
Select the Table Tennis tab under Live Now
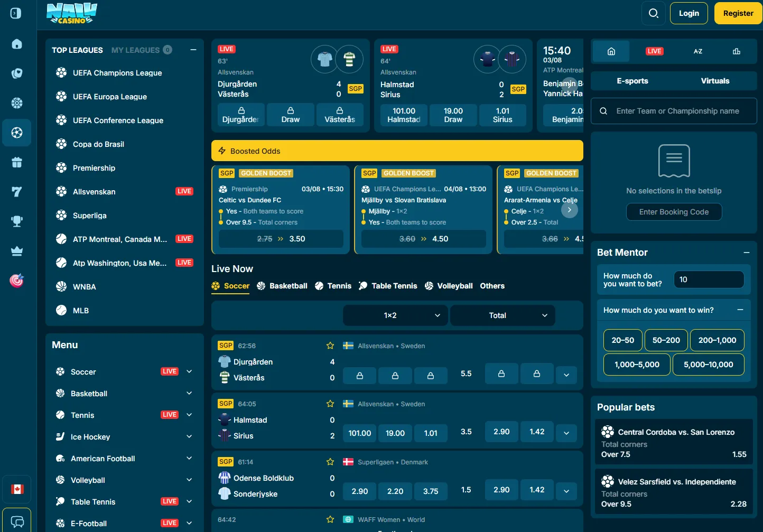coord(388,286)
